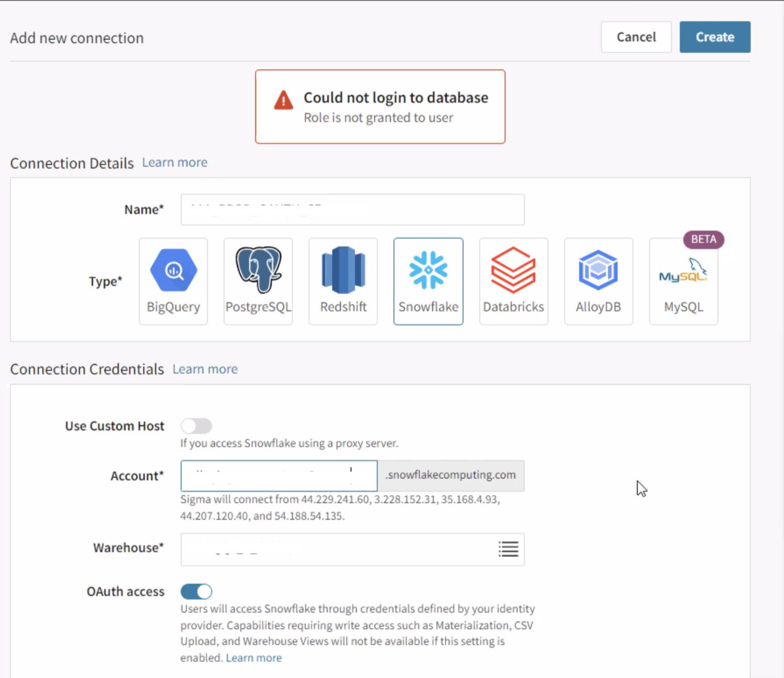
Task: Select the MySQL beta connection type
Action: 683,281
